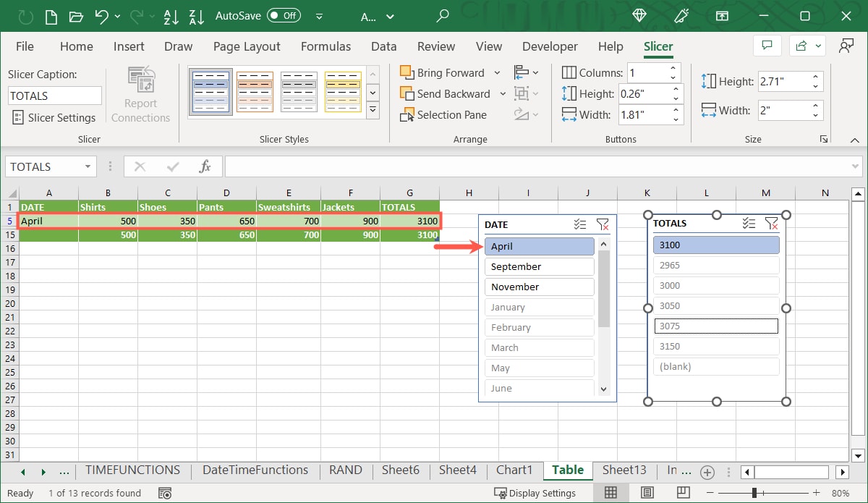Viewport: 868px width, 503px height.
Task: Open Slicer Settings
Action: [54, 117]
